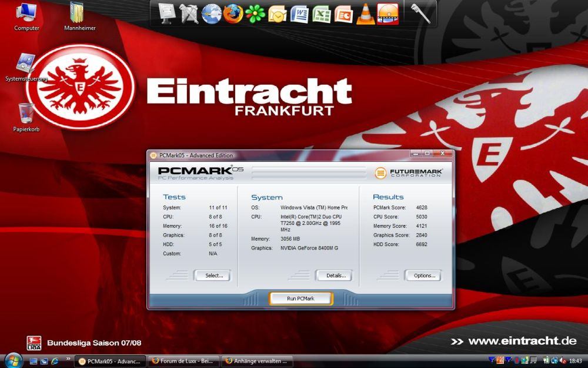Open ICQ green flower icon in dock

255,14
